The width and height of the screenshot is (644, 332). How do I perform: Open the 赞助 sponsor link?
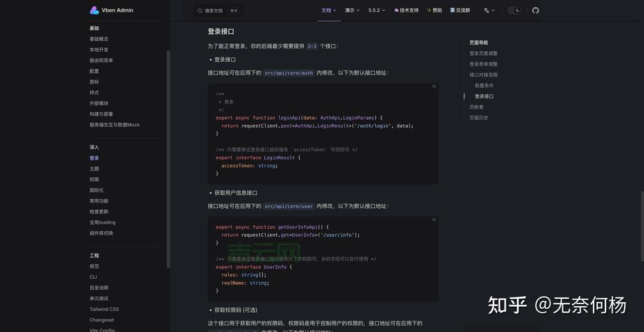click(435, 10)
